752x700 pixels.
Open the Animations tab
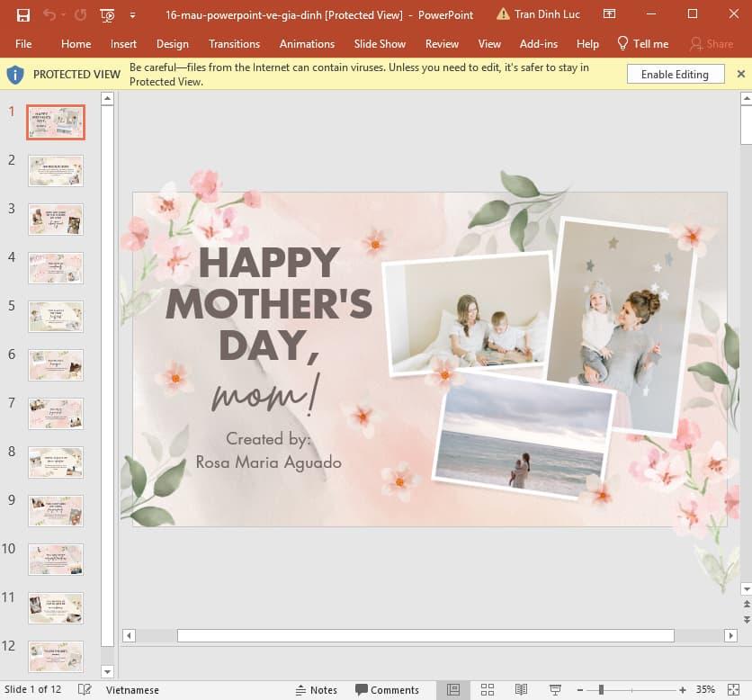point(307,43)
